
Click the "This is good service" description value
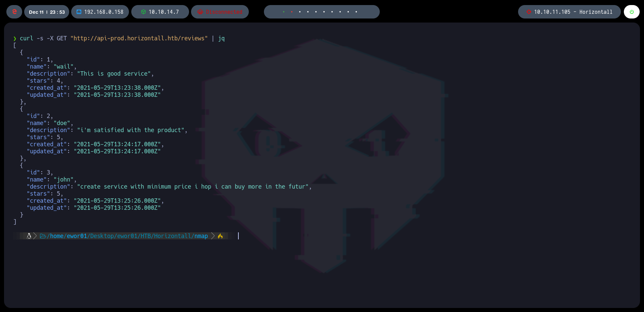coord(114,74)
